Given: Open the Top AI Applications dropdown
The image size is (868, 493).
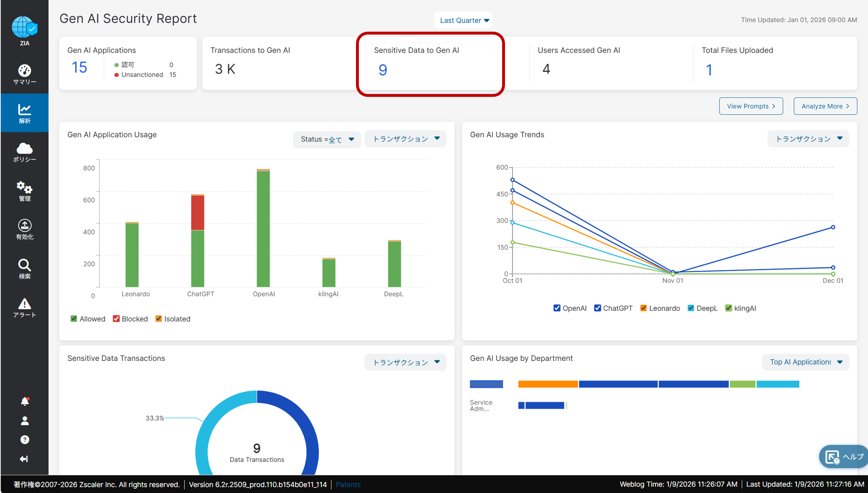Looking at the screenshot, I should (x=805, y=362).
